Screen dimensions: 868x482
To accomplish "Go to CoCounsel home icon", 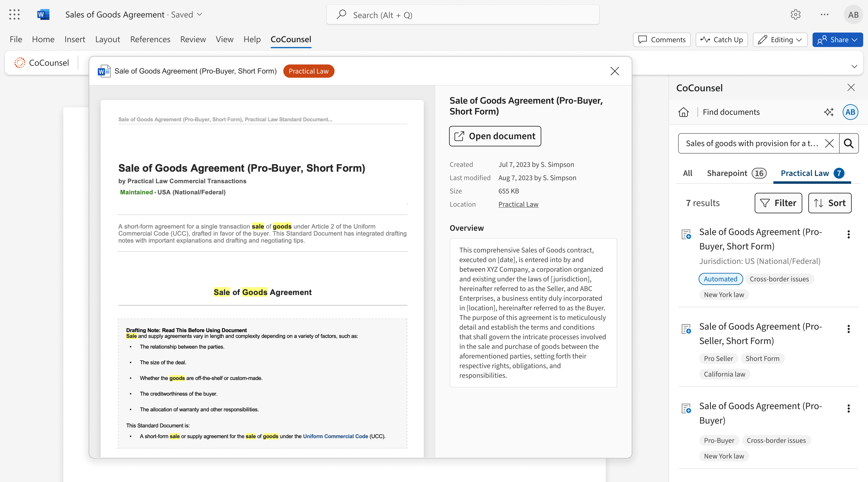I will [x=683, y=112].
